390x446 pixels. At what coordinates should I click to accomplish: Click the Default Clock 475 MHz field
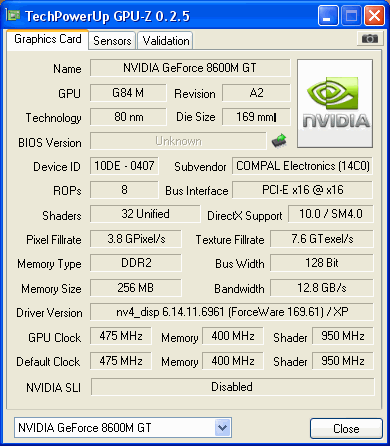121,361
